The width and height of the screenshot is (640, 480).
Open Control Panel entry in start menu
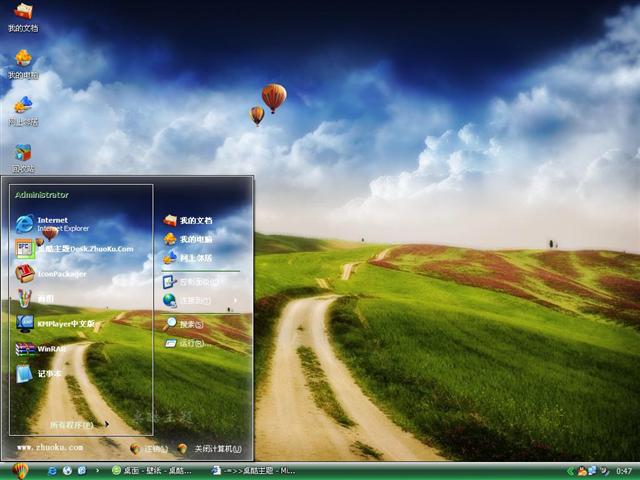191,282
